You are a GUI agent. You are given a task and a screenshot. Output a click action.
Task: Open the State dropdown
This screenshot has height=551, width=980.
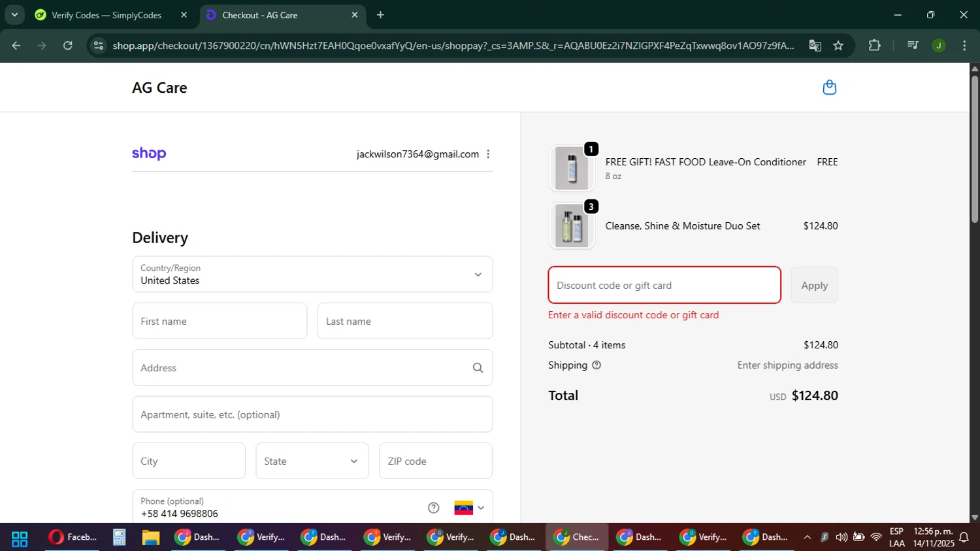click(312, 461)
